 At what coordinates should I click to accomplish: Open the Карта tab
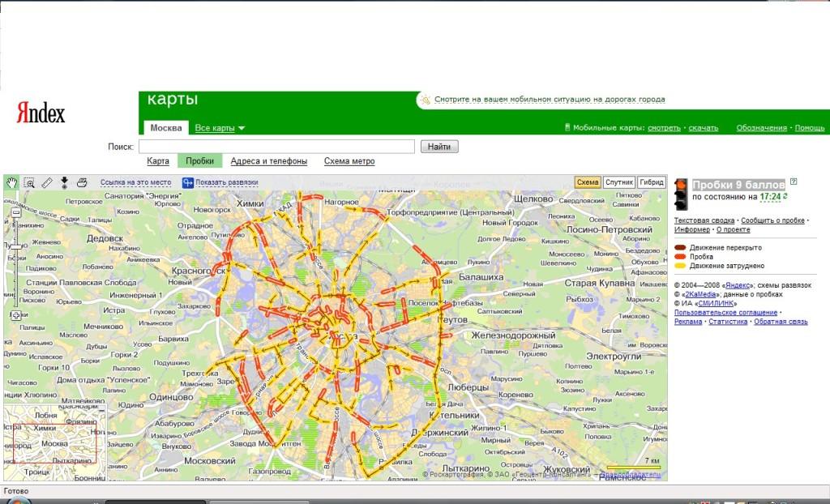(158, 161)
